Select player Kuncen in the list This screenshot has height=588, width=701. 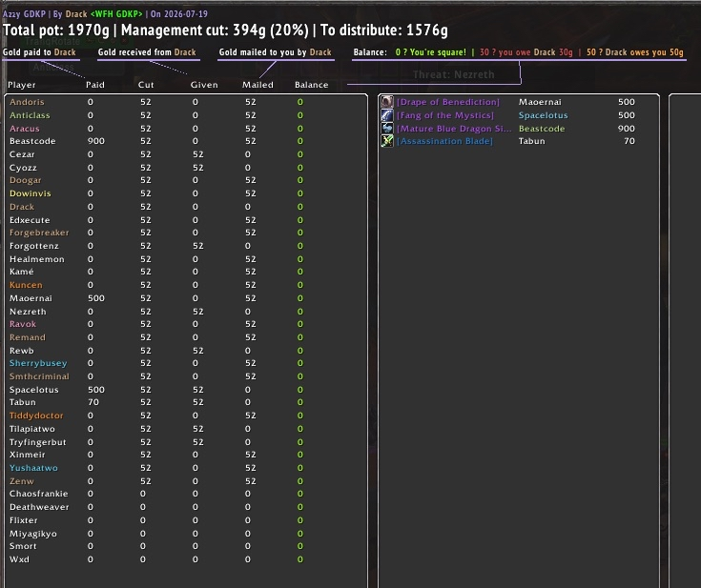point(26,285)
